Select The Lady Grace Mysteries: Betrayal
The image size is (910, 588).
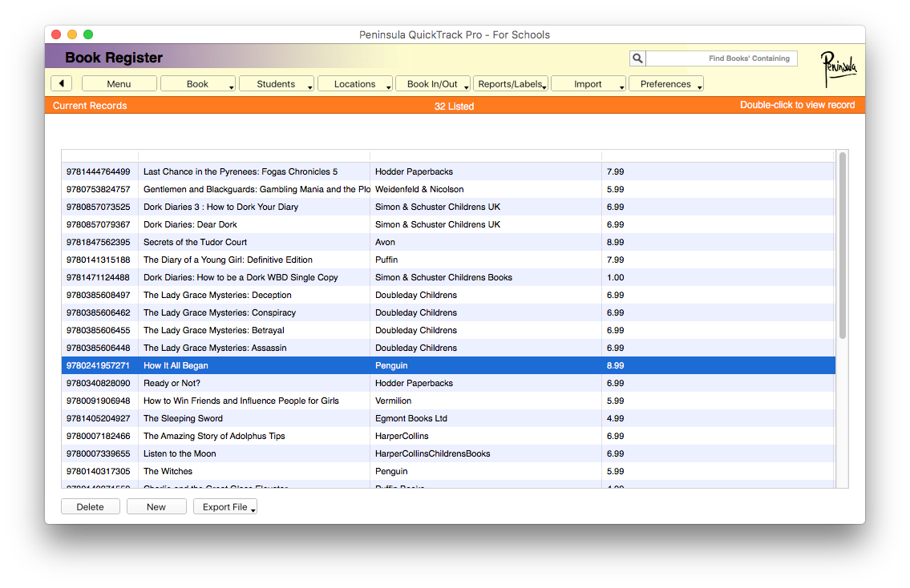[448, 330]
